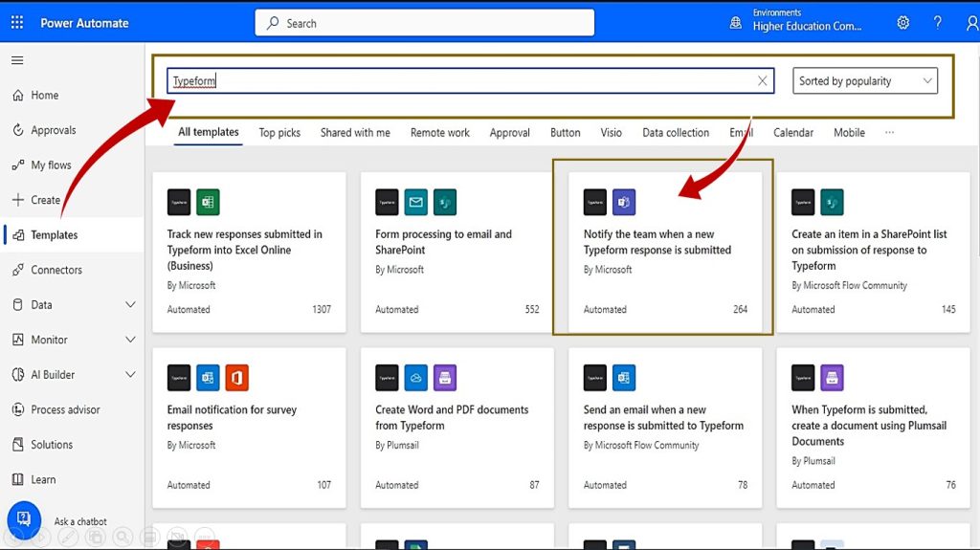Open Form processing to email and SharePoint template
980x550 pixels.
pyautogui.click(x=457, y=252)
